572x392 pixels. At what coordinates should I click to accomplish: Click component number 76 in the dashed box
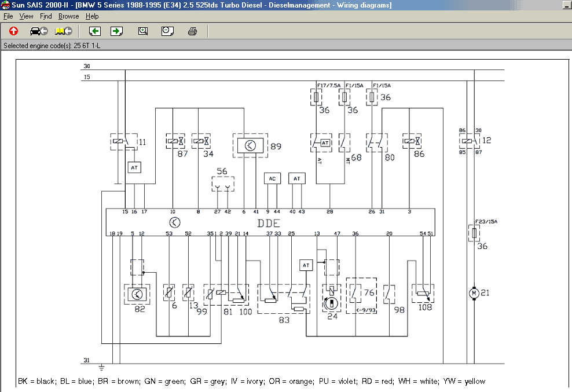click(369, 293)
